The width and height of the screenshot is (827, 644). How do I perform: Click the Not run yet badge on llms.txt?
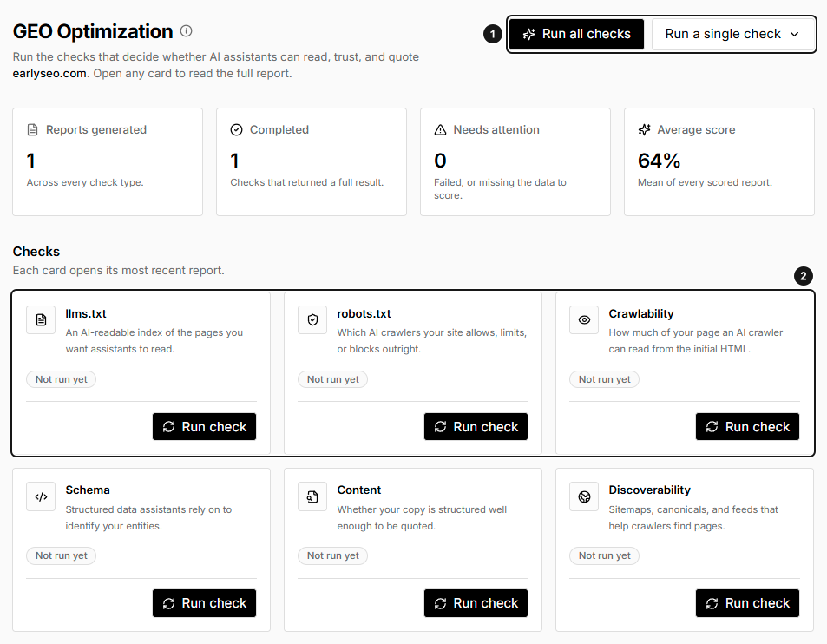[62, 379]
